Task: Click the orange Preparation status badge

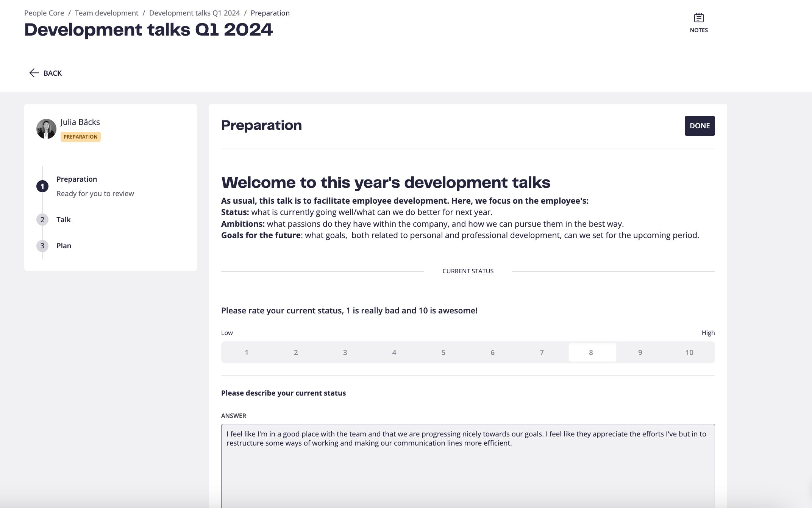Action: pos(81,137)
